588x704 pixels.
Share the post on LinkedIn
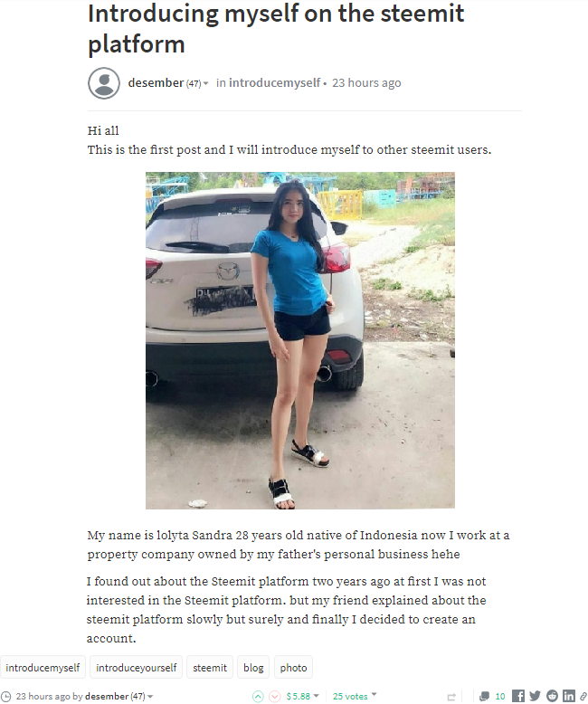(x=569, y=696)
